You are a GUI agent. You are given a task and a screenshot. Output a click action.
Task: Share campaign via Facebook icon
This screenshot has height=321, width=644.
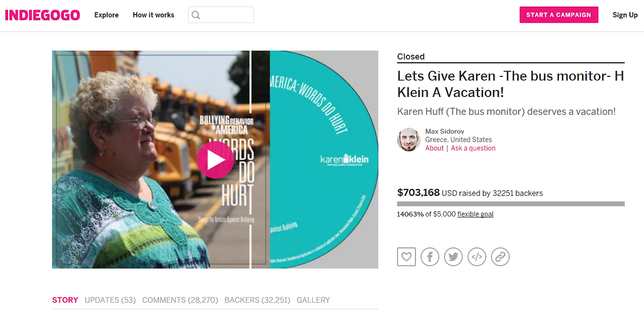click(x=430, y=257)
